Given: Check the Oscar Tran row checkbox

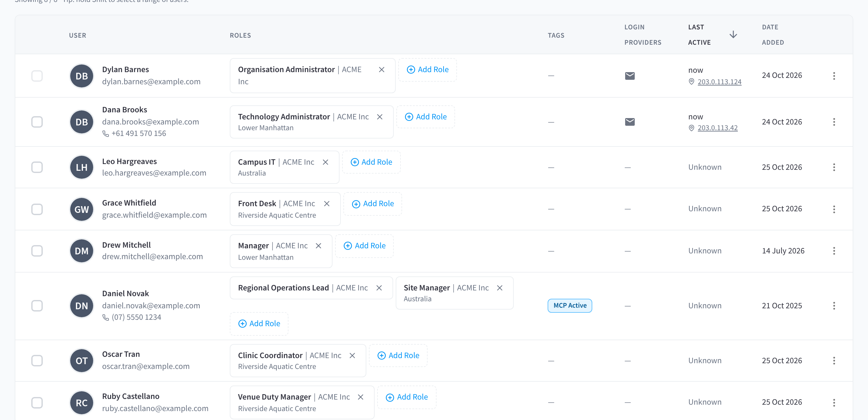Looking at the screenshot, I should [x=37, y=361].
